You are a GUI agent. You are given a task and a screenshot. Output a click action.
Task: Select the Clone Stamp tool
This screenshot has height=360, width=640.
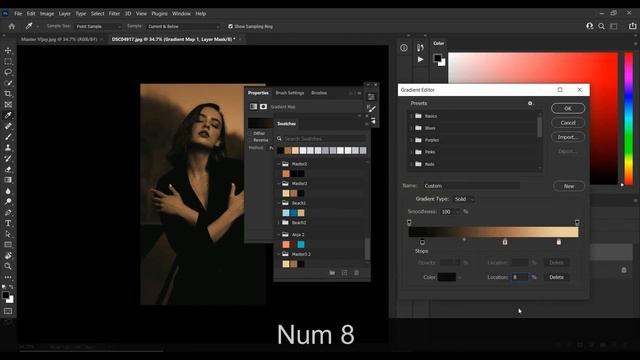point(8,148)
